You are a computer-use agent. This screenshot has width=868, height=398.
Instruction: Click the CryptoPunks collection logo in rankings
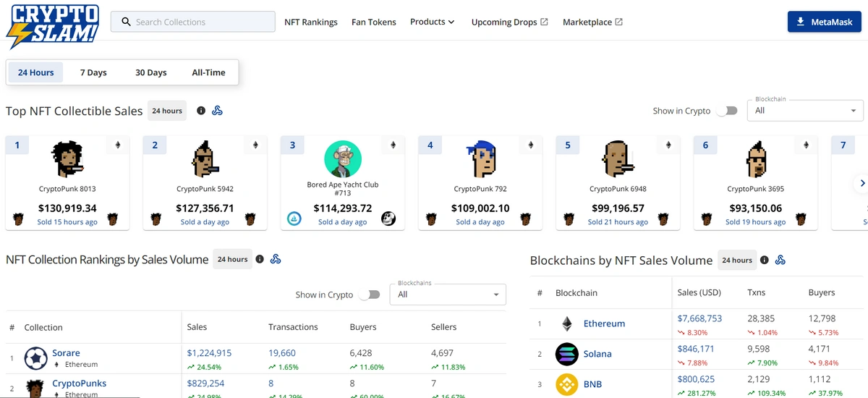pos(35,388)
